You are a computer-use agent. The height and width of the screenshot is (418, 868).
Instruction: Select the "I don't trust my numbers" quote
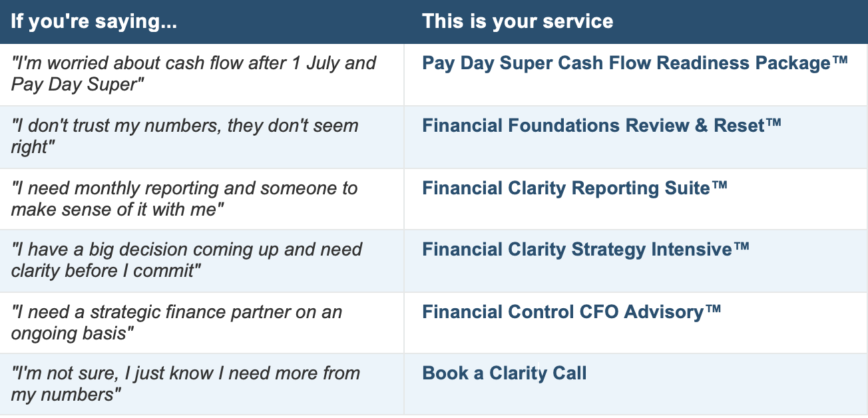coord(184,136)
